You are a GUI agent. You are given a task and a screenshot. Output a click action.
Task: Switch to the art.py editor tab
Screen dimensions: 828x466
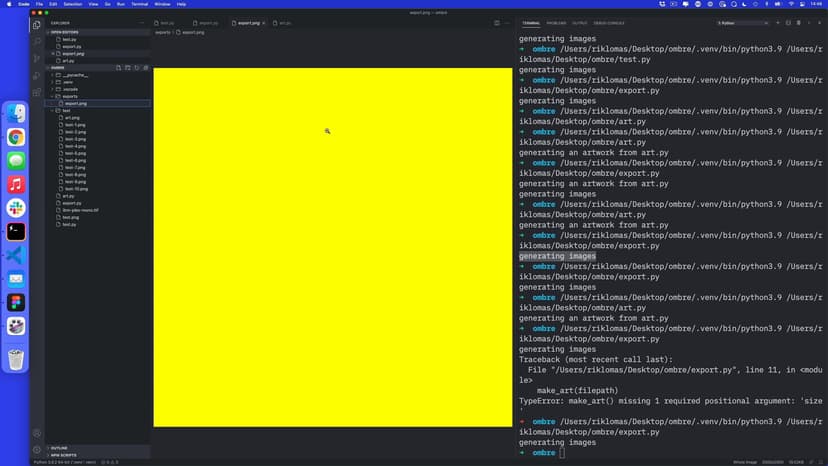point(285,22)
